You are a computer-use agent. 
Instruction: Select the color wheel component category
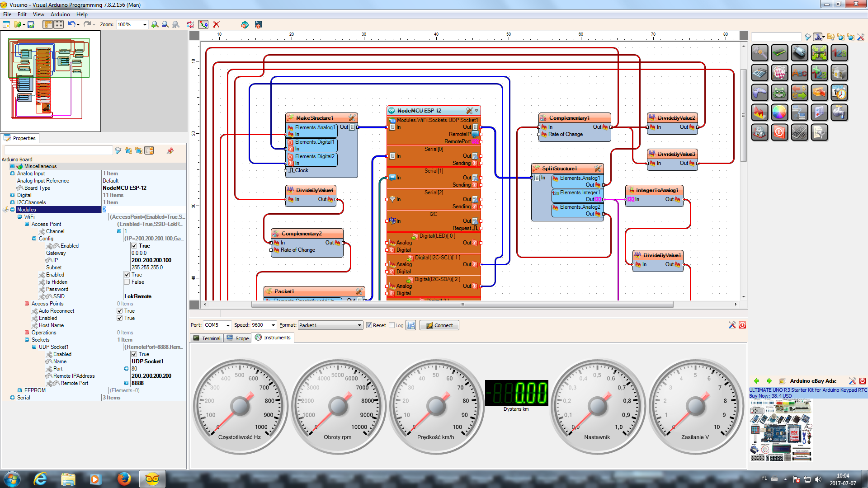click(x=779, y=113)
